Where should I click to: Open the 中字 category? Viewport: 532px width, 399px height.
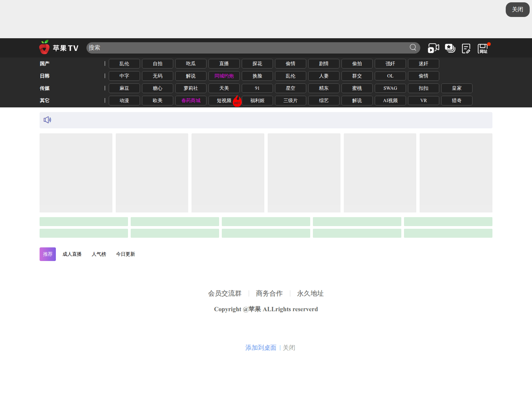(x=124, y=76)
